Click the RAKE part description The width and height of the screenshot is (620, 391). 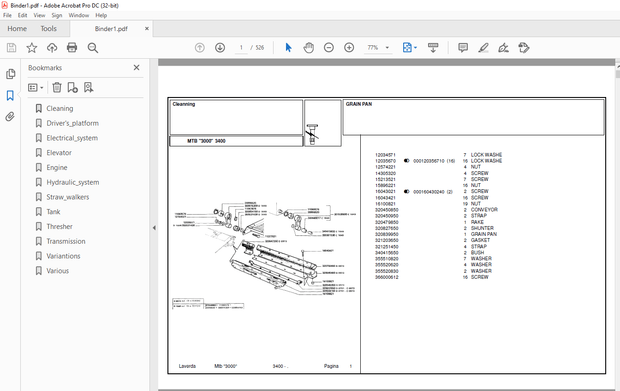(477, 222)
